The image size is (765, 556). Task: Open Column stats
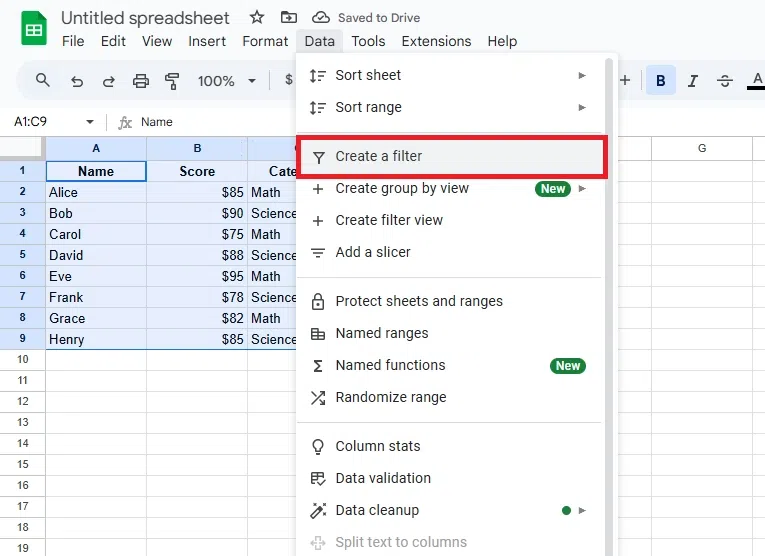pos(449,446)
